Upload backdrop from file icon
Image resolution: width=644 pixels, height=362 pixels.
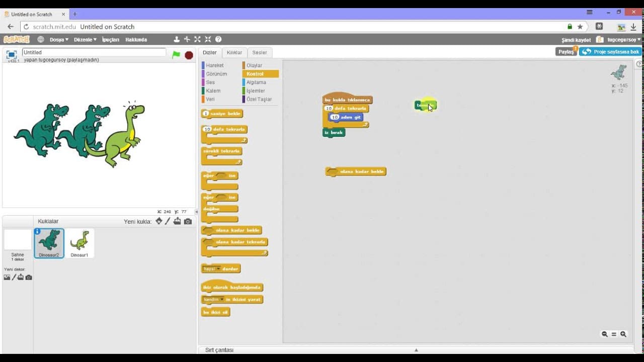(21, 277)
